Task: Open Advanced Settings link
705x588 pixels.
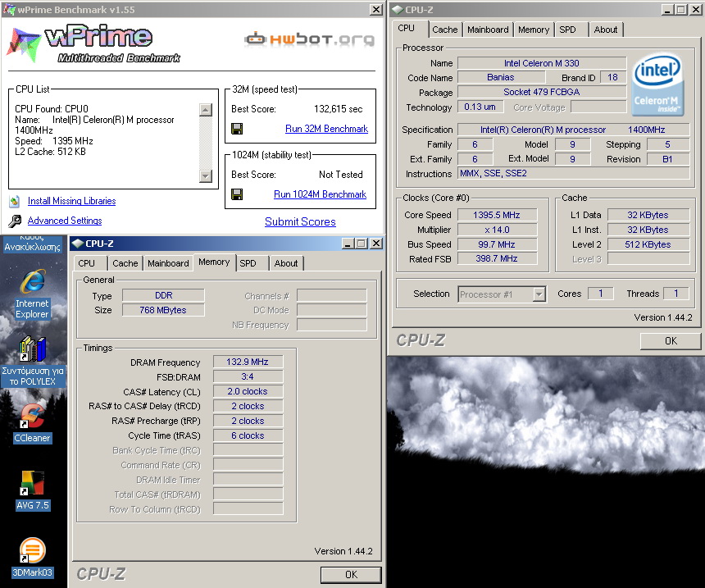Action: click(x=65, y=221)
